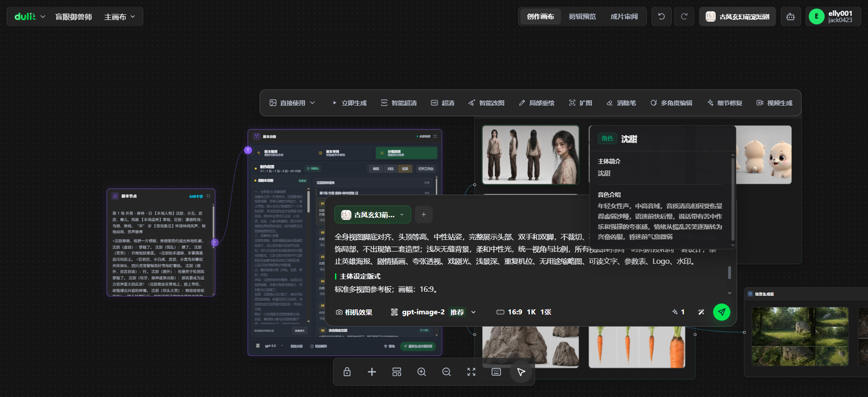
Task: Click the auto-layout icon in bottom toolbar
Action: (x=396, y=372)
